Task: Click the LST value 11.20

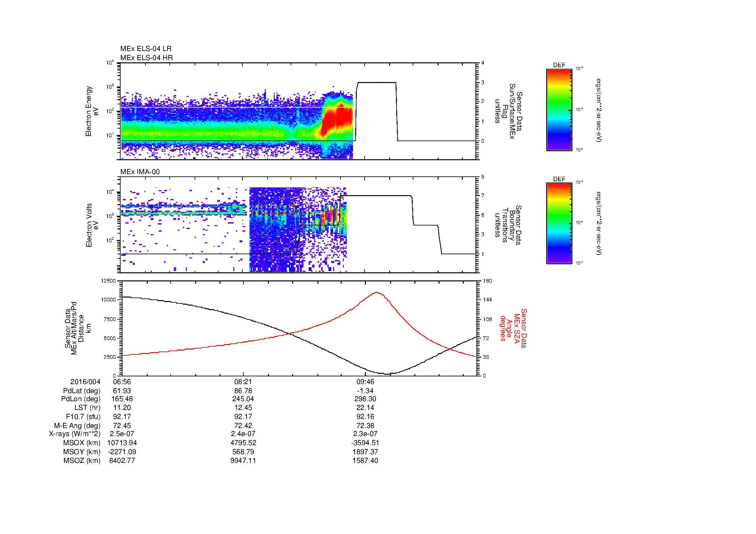Action: pyautogui.click(x=122, y=407)
